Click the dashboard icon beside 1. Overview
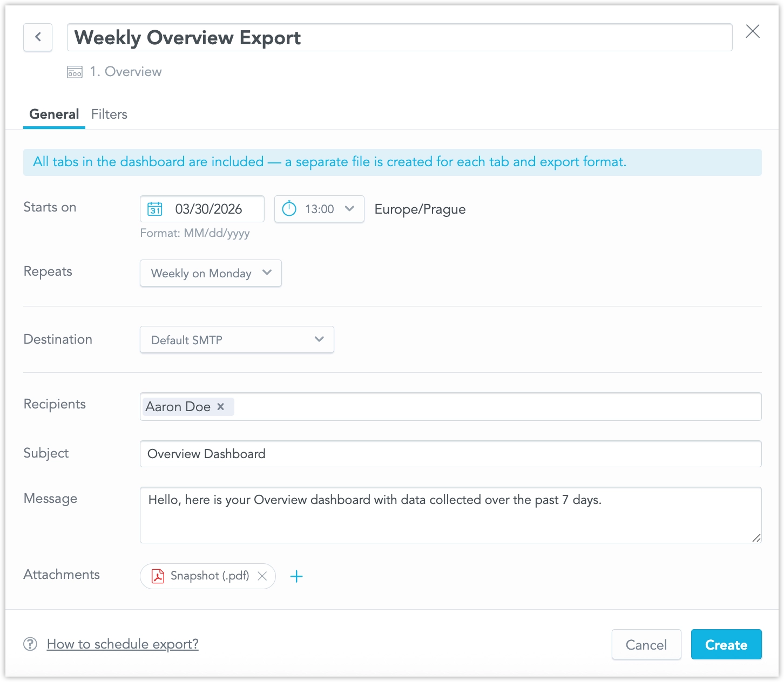The image size is (784, 682). (x=75, y=71)
